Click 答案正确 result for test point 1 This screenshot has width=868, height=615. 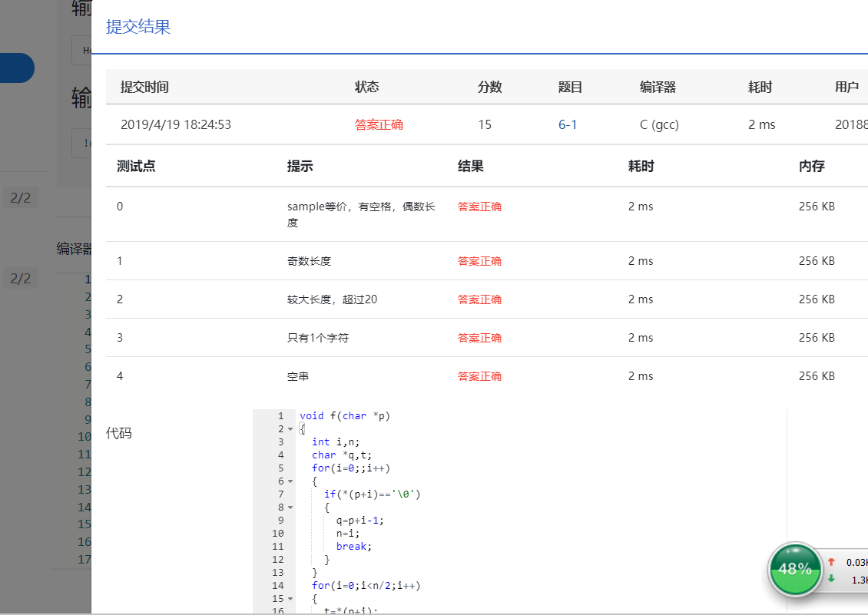tap(479, 261)
